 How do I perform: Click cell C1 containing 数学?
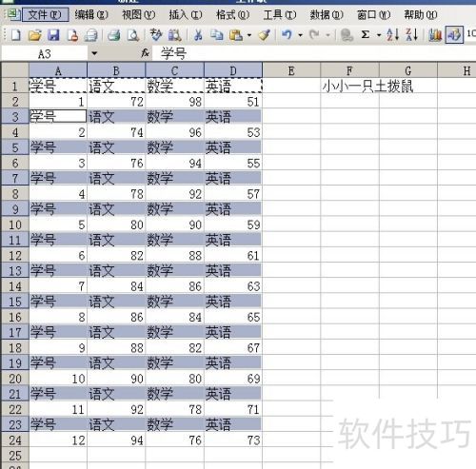coord(174,86)
